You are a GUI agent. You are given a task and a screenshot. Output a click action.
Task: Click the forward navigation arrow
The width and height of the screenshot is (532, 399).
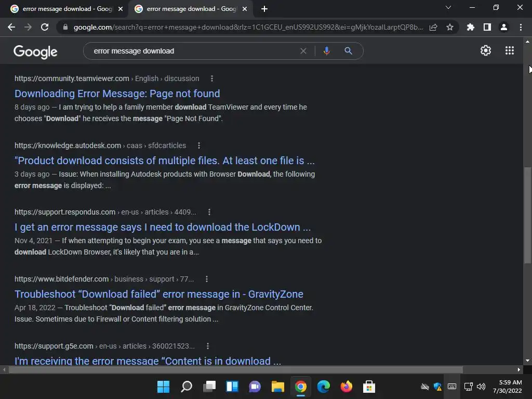(28, 27)
